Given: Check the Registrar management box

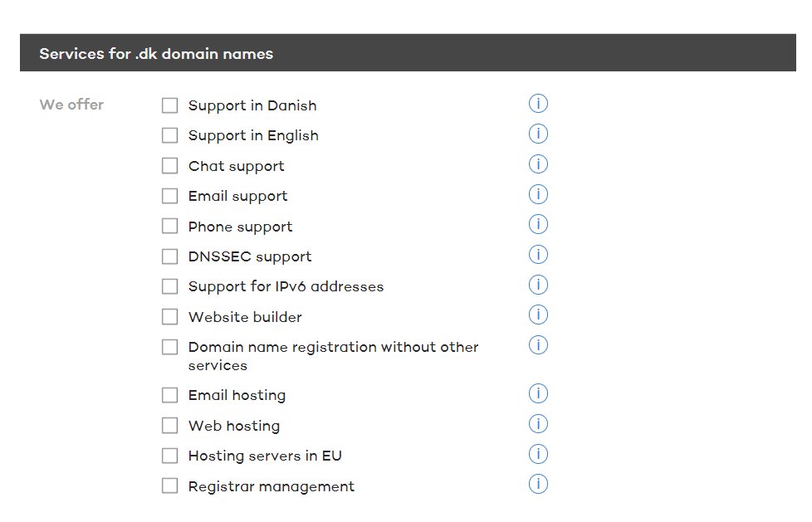Looking at the screenshot, I should [170, 486].
